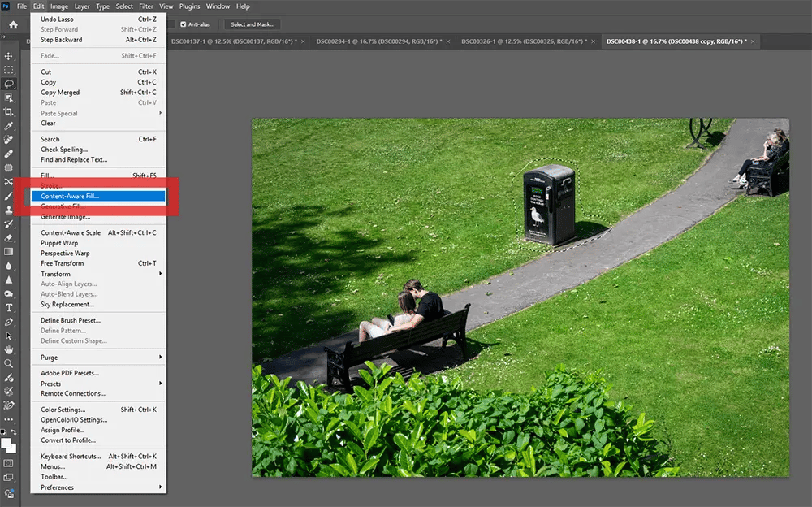This screenshot has width=812, height=507.
Task: Open the File menu
Action: coord(22,6)
